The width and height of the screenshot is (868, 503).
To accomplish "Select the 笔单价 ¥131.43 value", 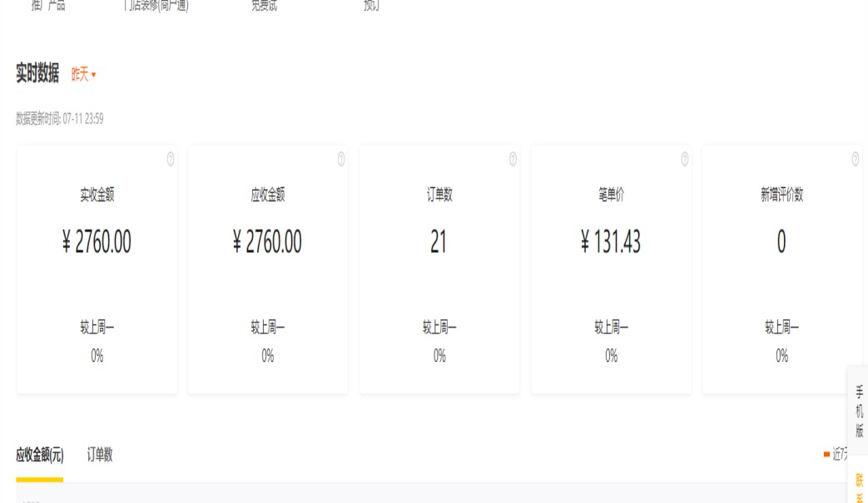I will (611, 242).
